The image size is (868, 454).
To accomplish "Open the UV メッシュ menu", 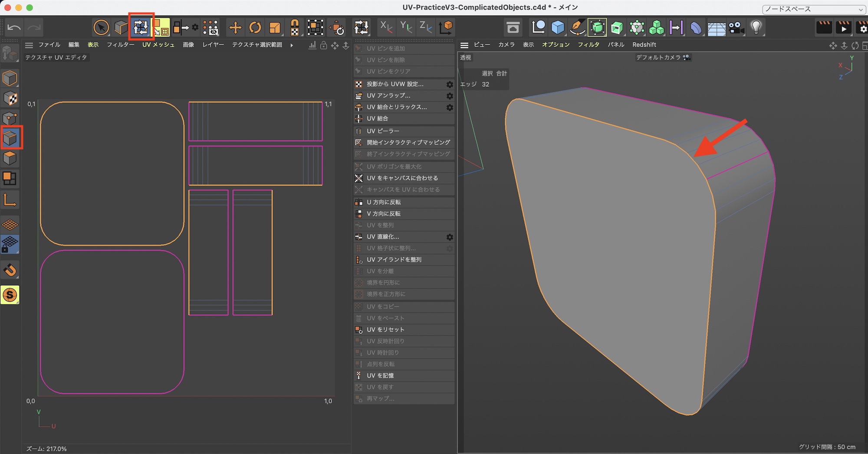I will click(158, 45).
